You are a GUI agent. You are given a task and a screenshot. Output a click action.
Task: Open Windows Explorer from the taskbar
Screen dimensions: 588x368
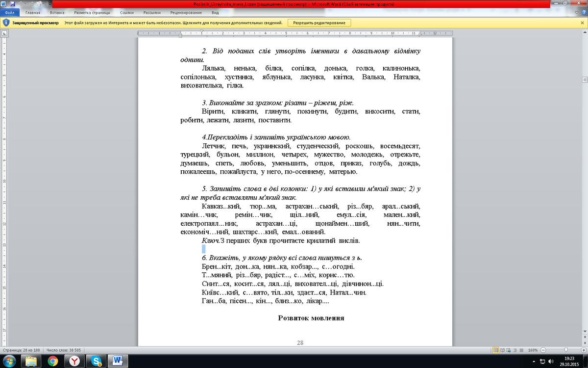pos(30,361)
